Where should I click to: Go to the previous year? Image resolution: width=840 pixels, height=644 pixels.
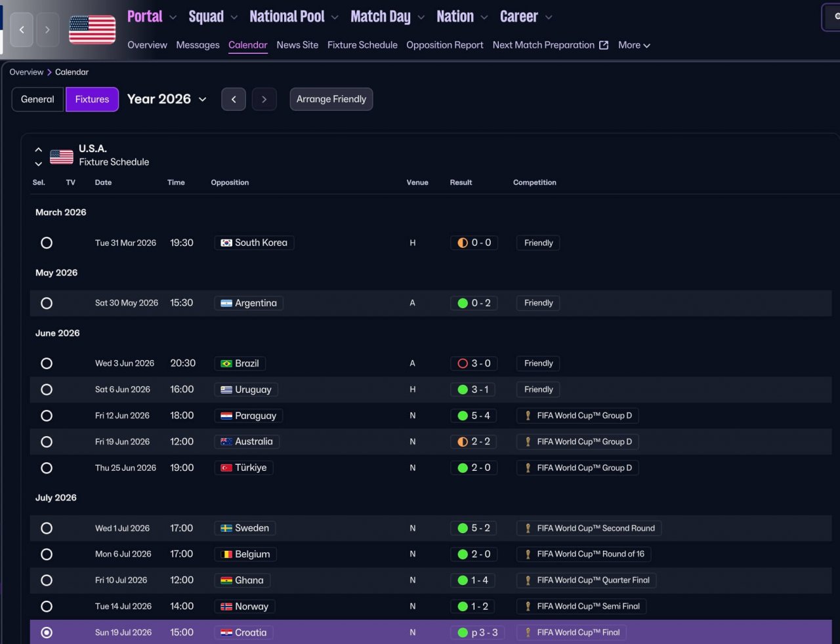234,100
